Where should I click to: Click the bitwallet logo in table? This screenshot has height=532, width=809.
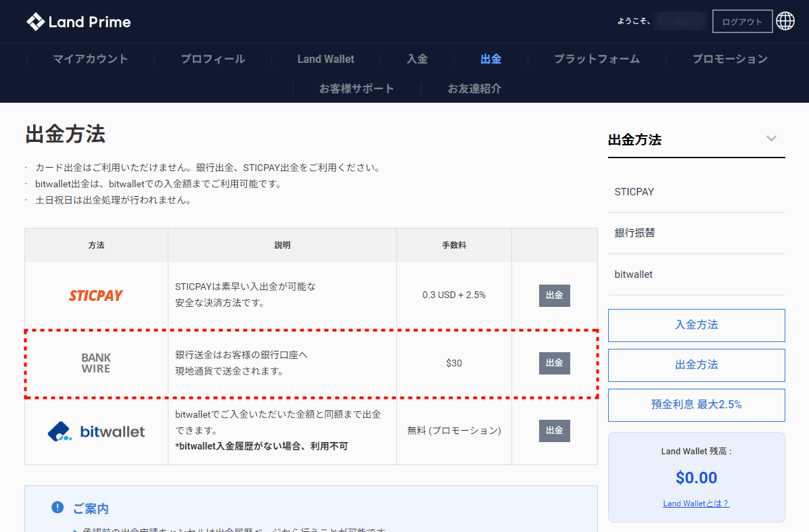coord(97,431)
